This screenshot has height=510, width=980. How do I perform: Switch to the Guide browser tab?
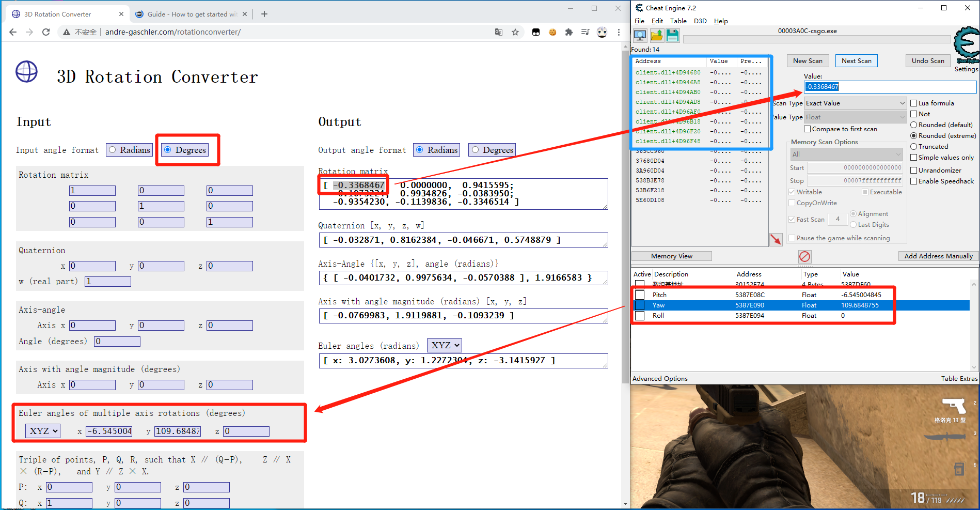click(191, 14)
